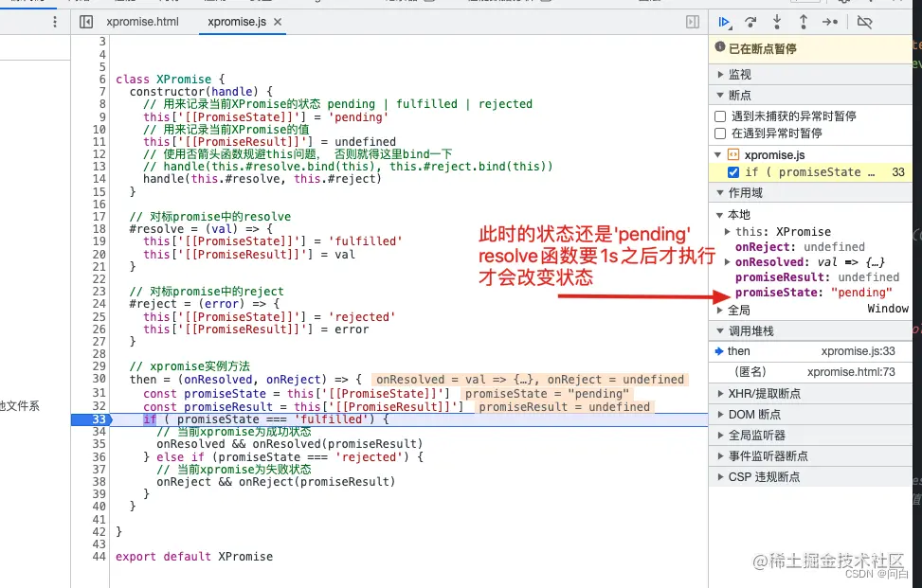Click 'constructor(handle) {' code line
The height and width of the screenshot is (588, 922).
[201, 92]
